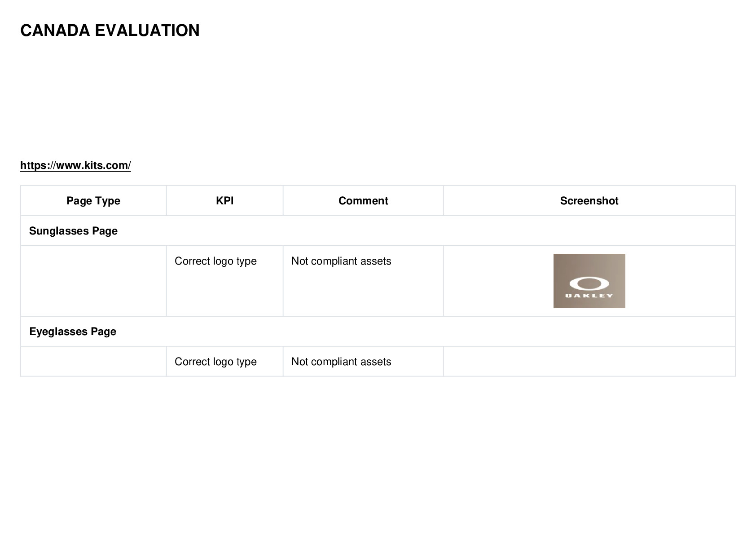Click Correct logo type under Sunglasses Page

(215, 261)
